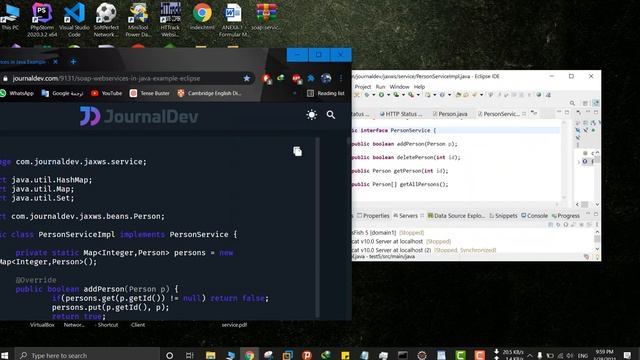Screen dimensions: 640x360
Task: Select Tomcat v10.0 Server at localhost row
Action: (x=401, y=241)
